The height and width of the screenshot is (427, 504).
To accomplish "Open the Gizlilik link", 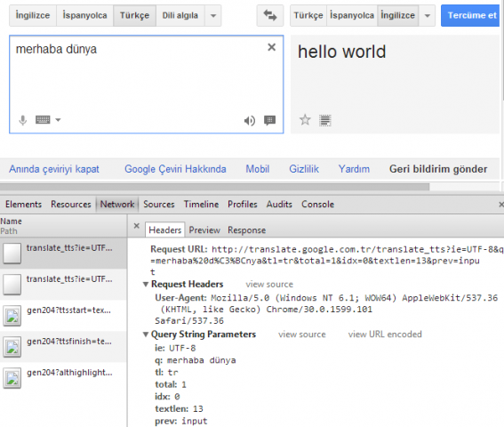I will (304, 169).
